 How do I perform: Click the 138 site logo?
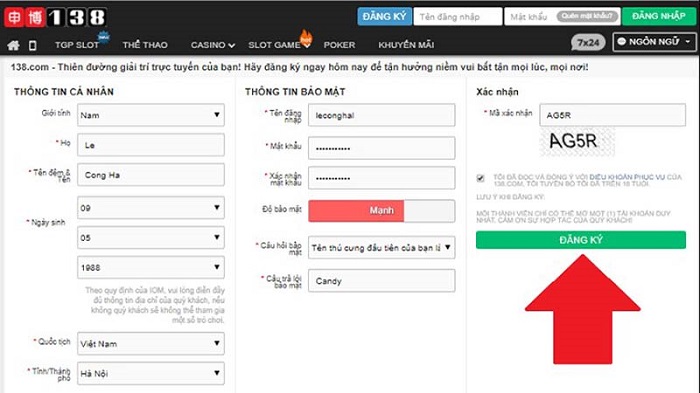pyautogui.click(x=56, y=17)
